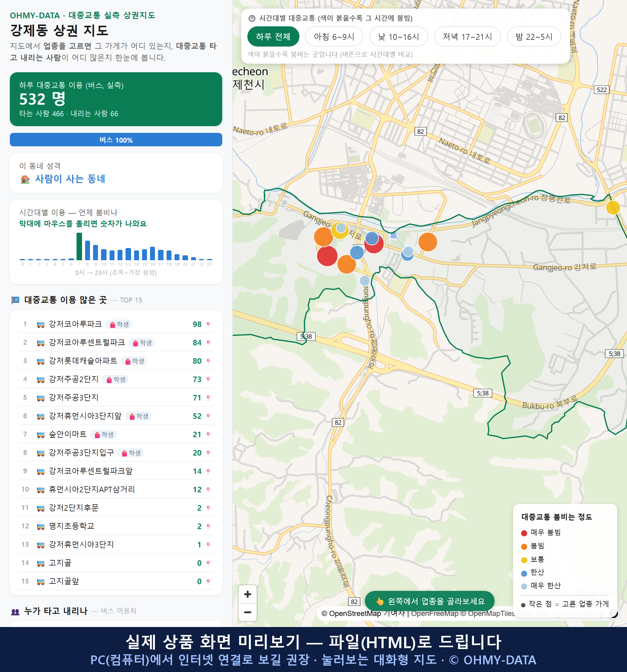Viewport: 627px width, 672px height.
Task: Click the pin icon for 강저주공3단지입구
Action: tap(208, 453)
